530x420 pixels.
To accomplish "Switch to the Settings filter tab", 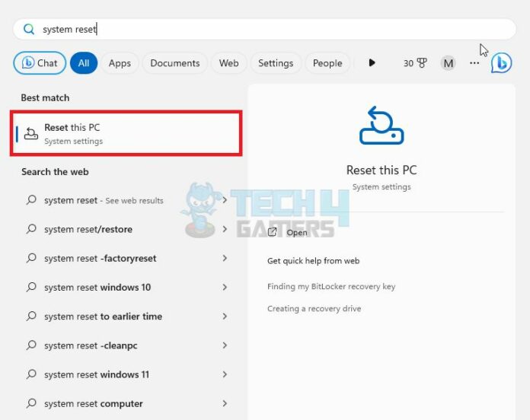I will click(275, 63).
